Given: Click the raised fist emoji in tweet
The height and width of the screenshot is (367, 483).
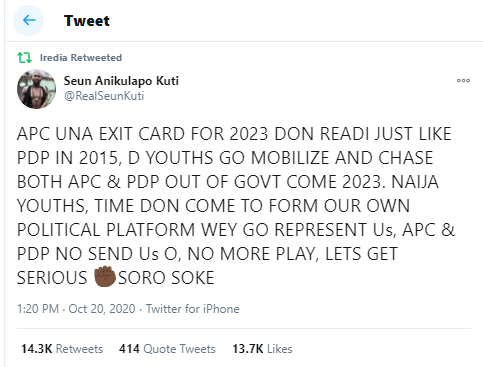Looking at the screenshot, I should [104, 276].
